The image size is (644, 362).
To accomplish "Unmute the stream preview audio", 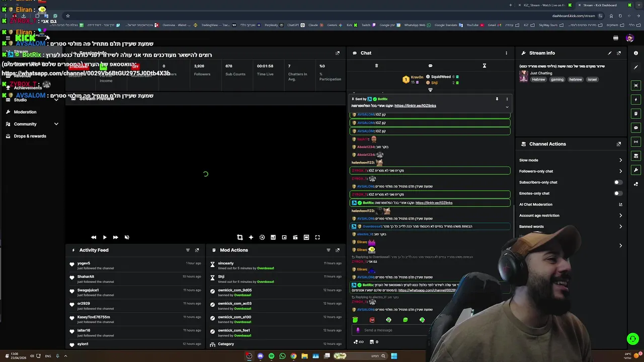I will click(127, 237).
